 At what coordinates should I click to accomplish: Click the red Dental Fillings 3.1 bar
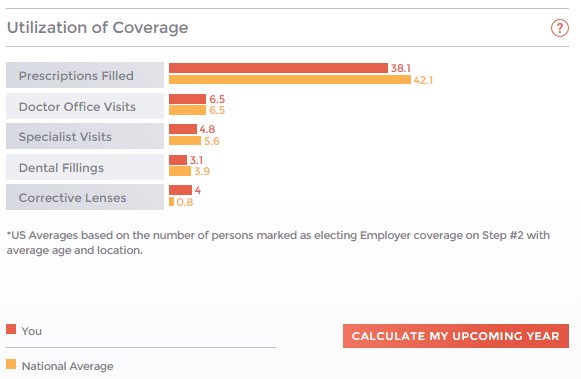[x=178, y=160]
